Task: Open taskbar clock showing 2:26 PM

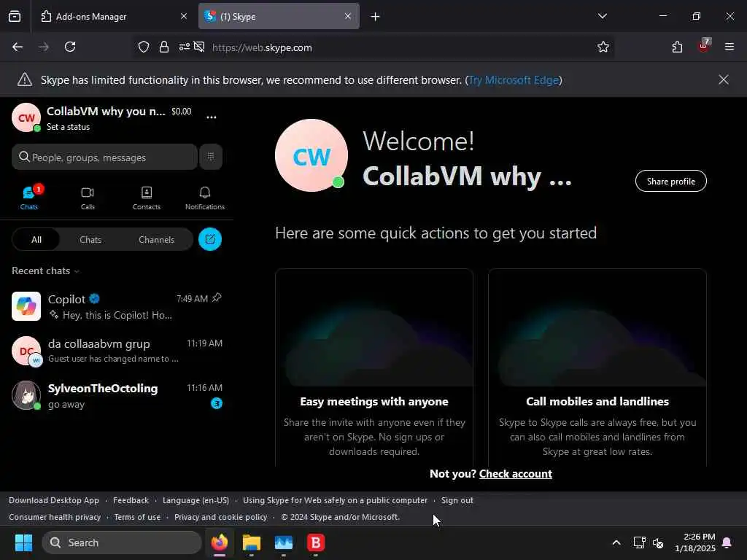Action: [x=695, y=542]
